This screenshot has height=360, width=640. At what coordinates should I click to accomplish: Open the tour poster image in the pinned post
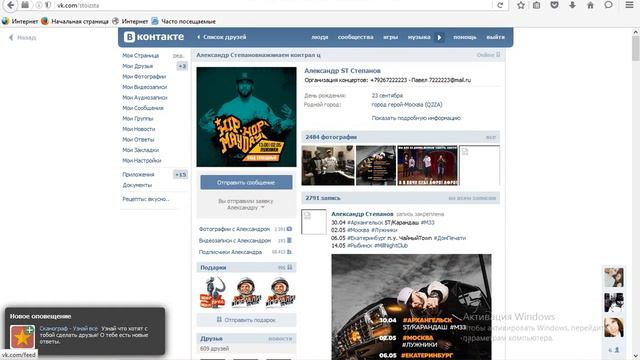(411, 307)
